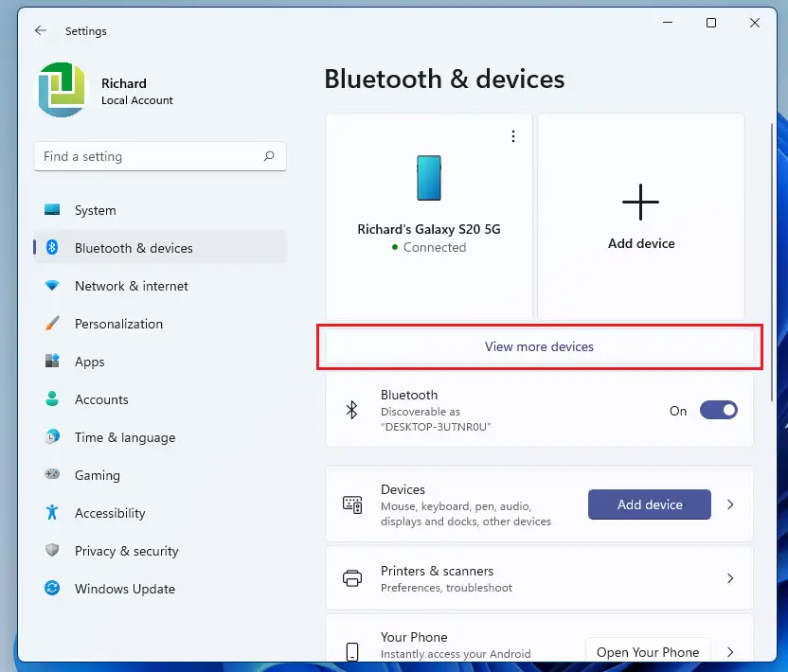Open Time & language settings
788x672 pixels.
[160, 437]
